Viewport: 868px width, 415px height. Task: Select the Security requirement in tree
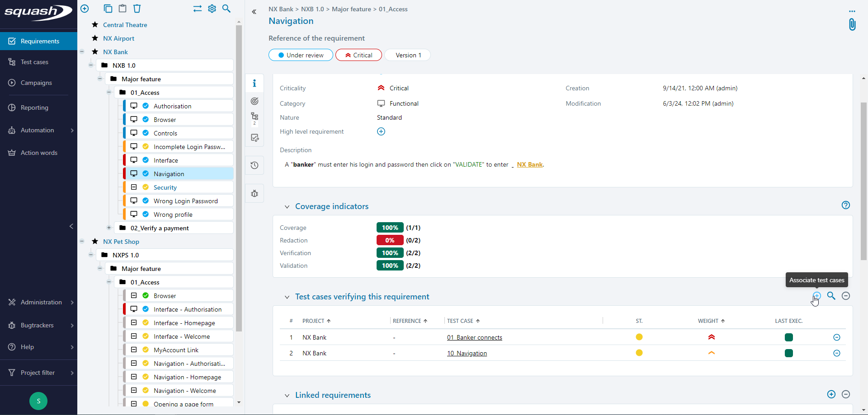tap(165, 187)
